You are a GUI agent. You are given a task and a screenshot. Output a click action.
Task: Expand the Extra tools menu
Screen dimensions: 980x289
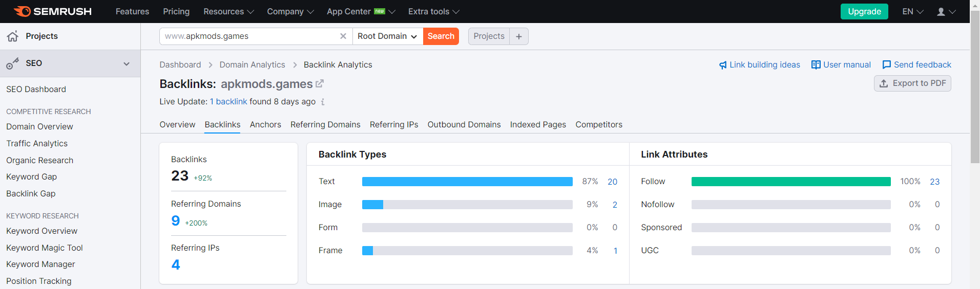[434, 11]
